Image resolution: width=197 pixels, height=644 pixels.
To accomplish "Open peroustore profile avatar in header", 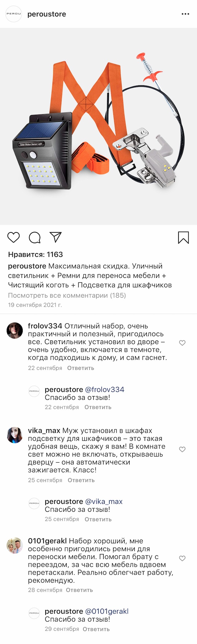I will 14,14.
